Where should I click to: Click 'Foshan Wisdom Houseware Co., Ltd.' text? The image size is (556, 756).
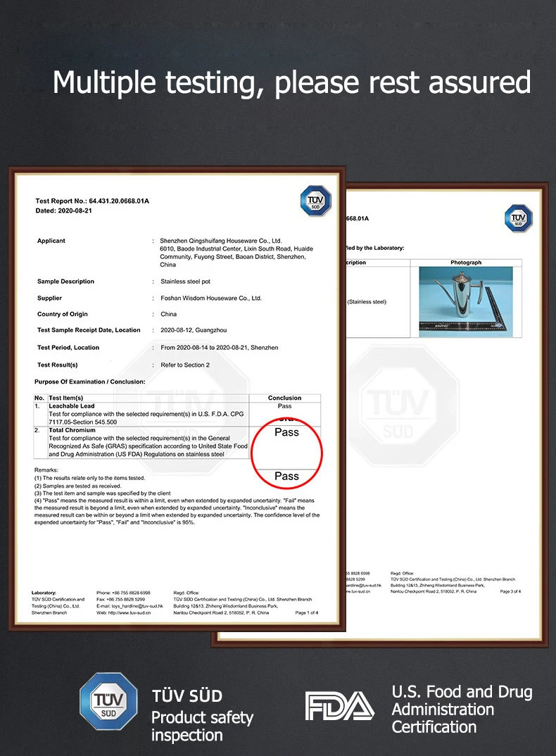click(x=210, y=298)
